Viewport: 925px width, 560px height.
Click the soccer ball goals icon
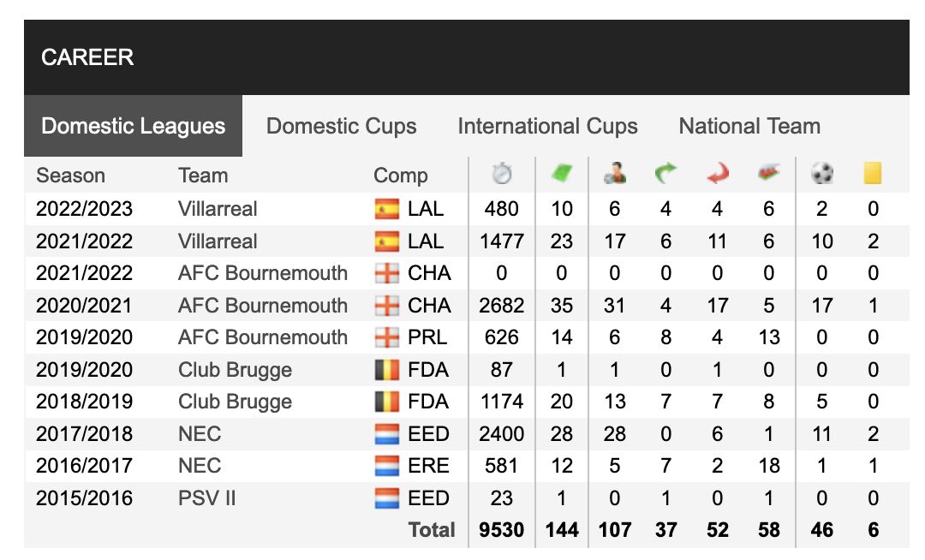tap(821, 173)
